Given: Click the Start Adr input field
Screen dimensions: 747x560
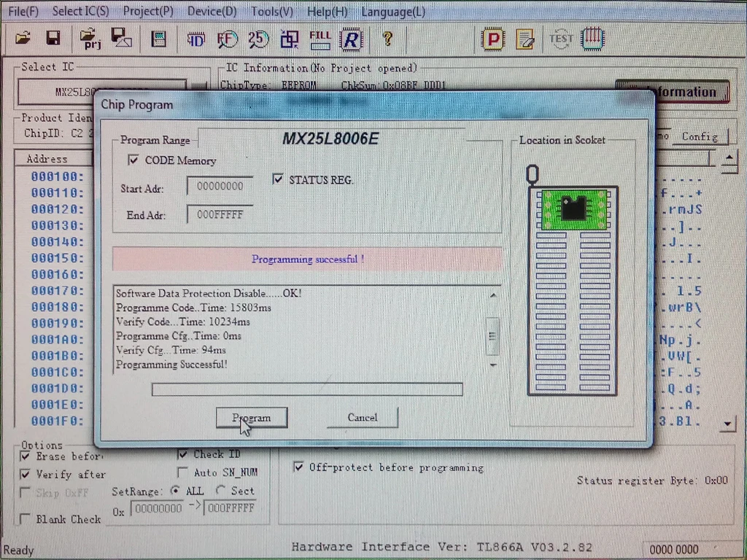Looking at the screenshot, I should point(220,186).
